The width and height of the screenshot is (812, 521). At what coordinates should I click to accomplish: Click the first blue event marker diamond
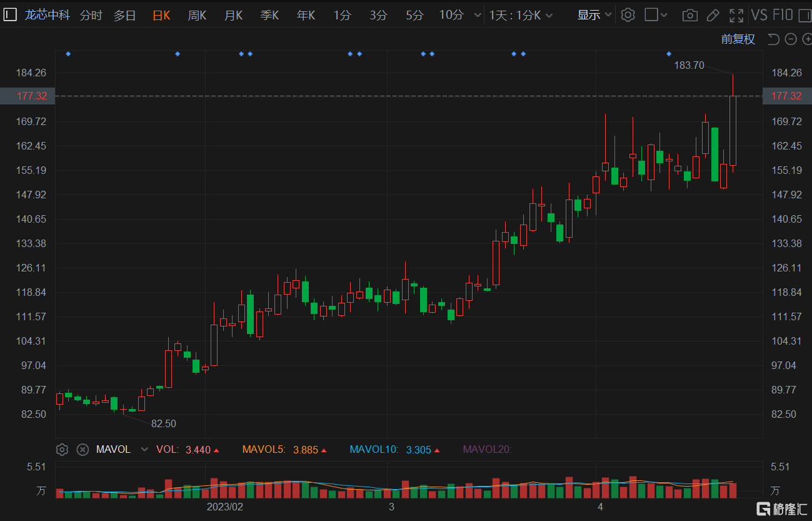pos(68,54)
